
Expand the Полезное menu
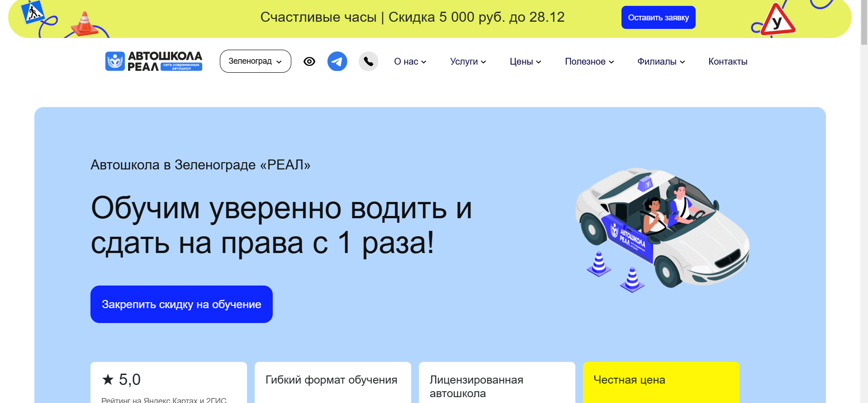[589, 61]
